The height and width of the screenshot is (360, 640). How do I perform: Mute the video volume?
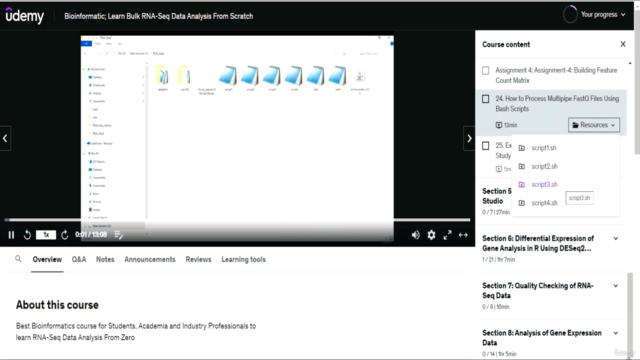(x=416, y=235)
